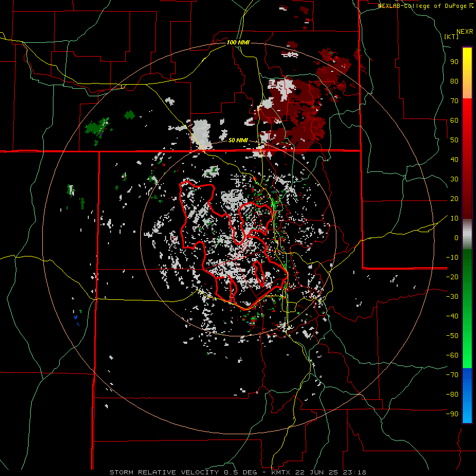The height and width of the screenshot is (476, 476).
Task: Click the NEXR label above color bar
Action: coord(465,32)
